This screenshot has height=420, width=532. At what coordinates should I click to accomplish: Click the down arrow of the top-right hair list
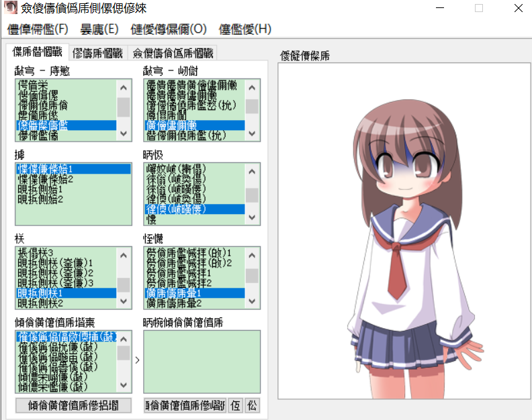[252, 134]
